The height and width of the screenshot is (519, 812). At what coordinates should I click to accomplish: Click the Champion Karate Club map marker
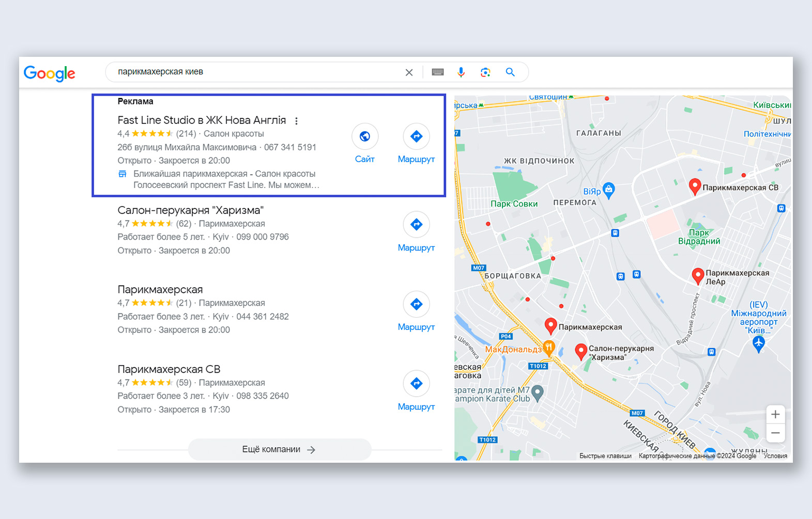click(538, 394)
